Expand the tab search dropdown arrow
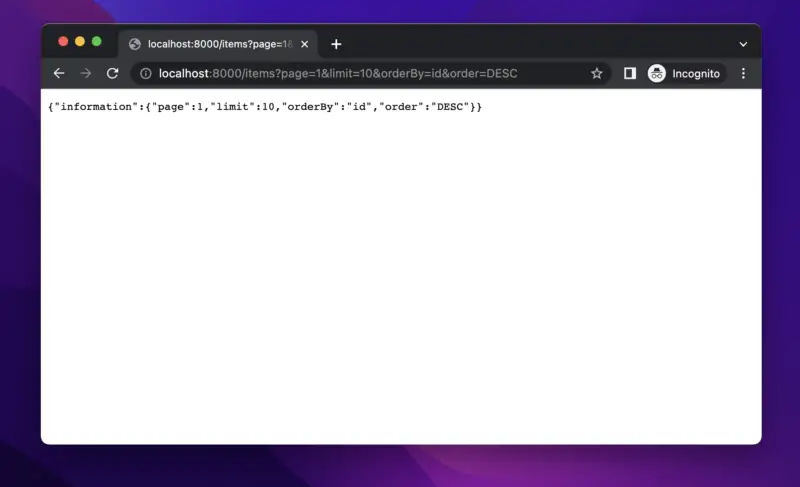Image resolution: width=800 pixels, height=487 pixels. (x=743, y=44)
